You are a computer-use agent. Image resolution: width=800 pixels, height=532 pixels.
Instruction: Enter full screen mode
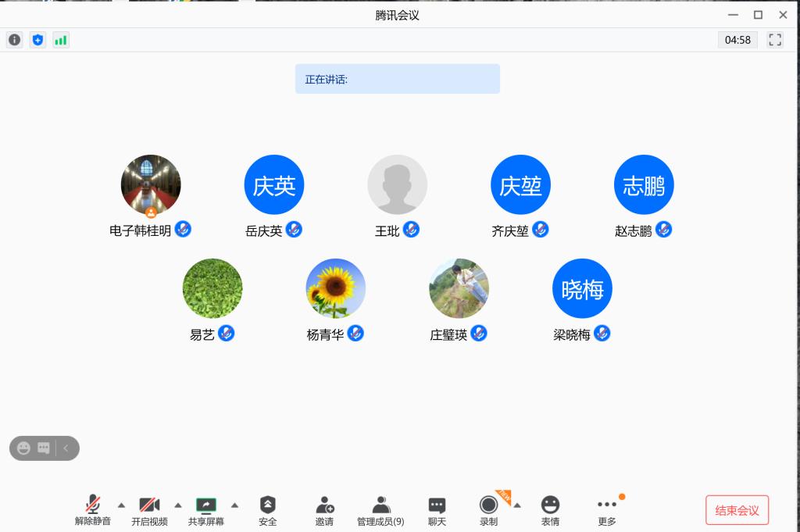[775, 40]
